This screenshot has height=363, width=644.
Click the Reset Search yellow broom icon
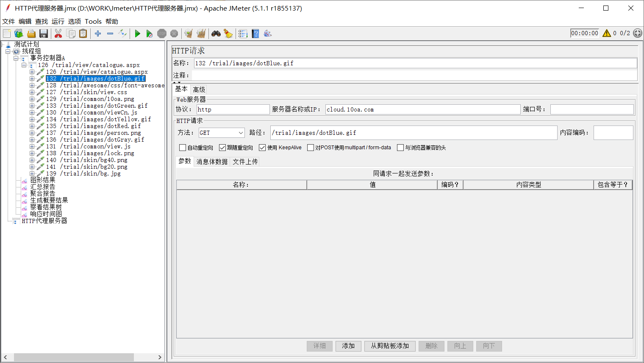coord(228,34)
